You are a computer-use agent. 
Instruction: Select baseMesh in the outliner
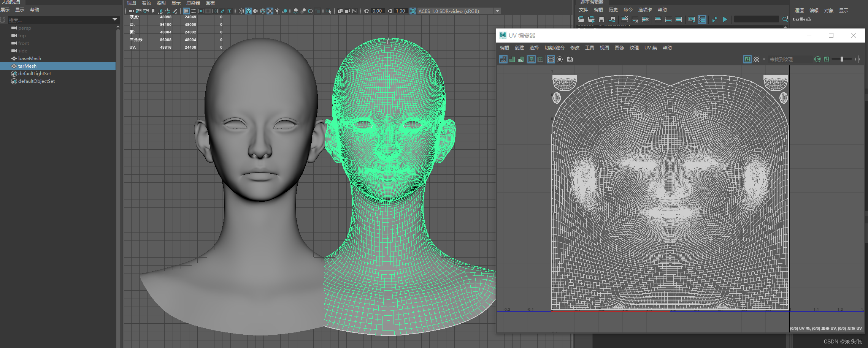[x=29, y=59]
